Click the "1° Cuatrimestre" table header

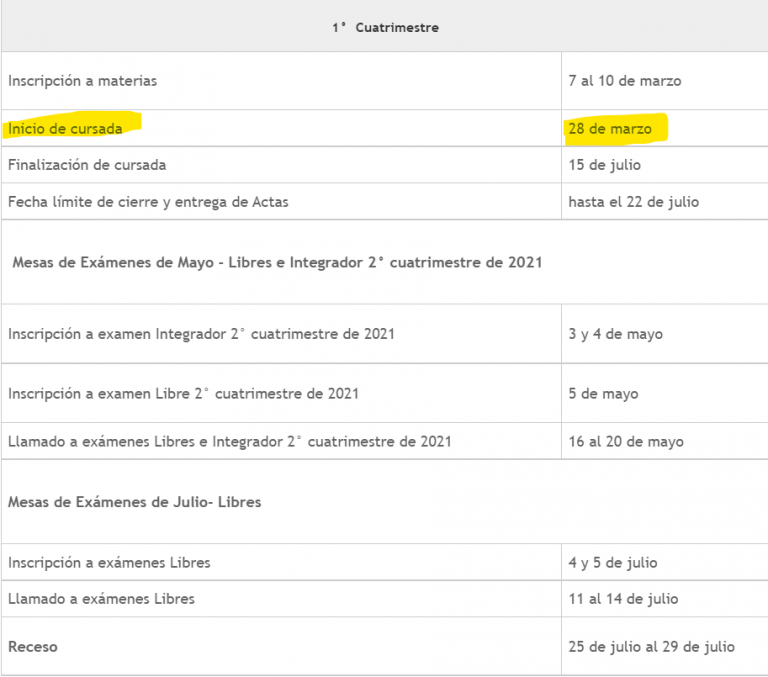pyautogui.click(x=385, y=28)
